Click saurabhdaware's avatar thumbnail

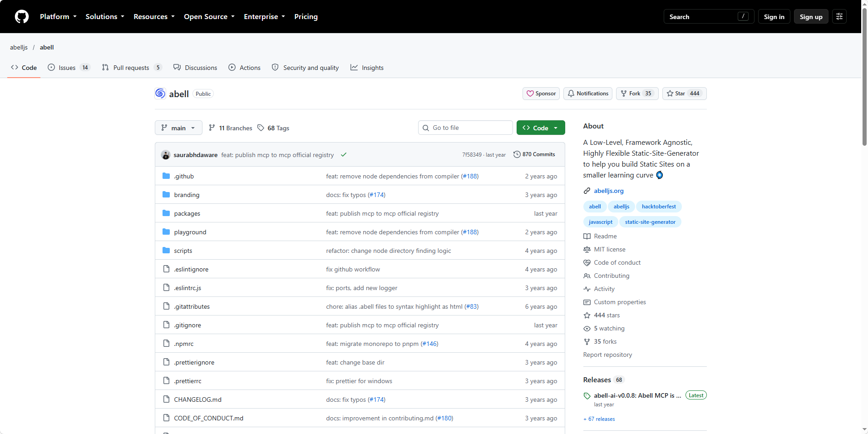166,155
